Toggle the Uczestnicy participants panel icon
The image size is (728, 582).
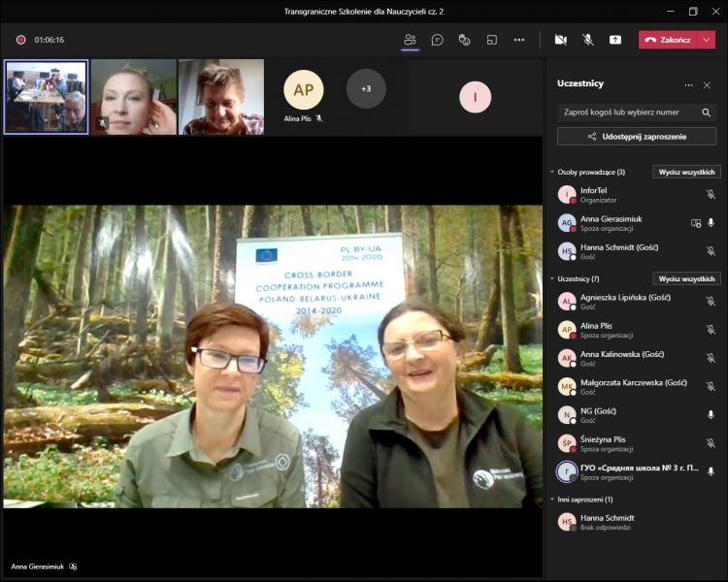coord(410,40)
